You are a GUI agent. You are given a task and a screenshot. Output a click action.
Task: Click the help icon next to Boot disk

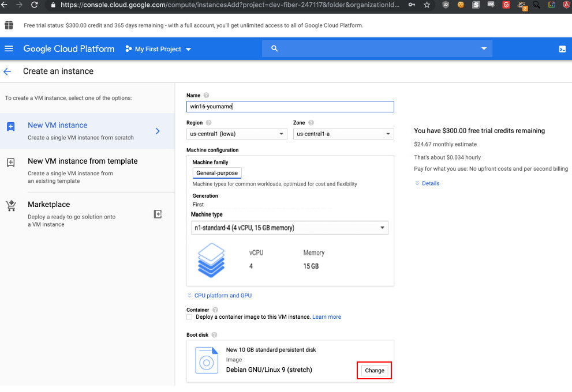click(x=214, y=335)
